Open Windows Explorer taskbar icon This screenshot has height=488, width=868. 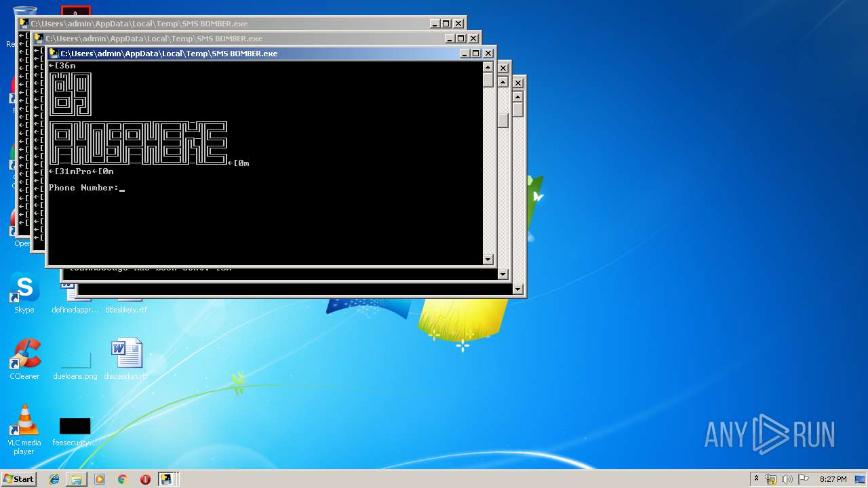pos(77,479)
